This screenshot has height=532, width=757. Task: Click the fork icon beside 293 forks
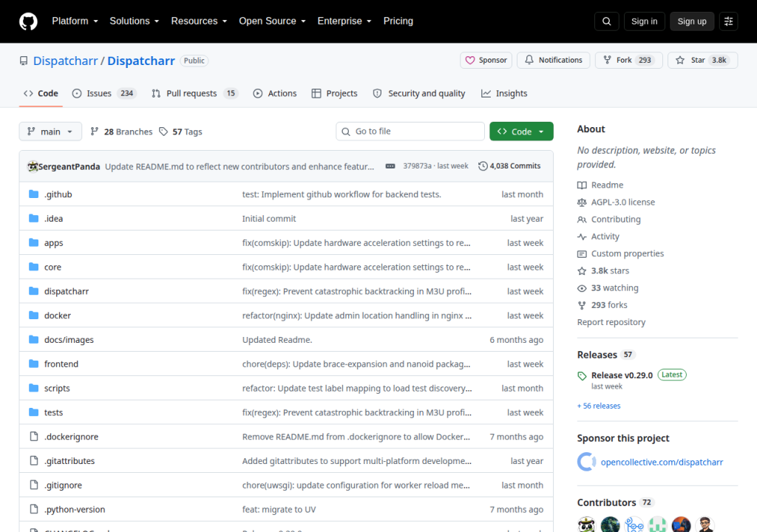(582, 305)
